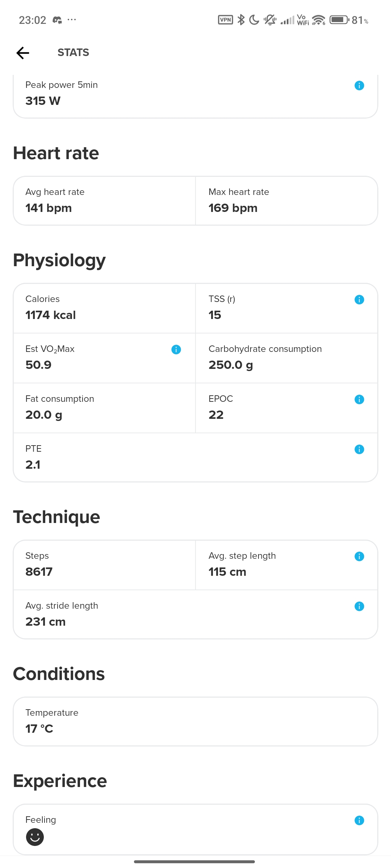The width and height of the screenshot is (391, 868).
Task: Tap the Feeling info icon
Action: 359,820
